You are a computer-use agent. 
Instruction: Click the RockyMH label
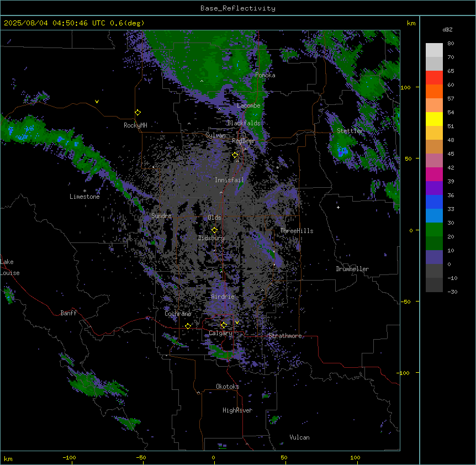pos(135,125)
